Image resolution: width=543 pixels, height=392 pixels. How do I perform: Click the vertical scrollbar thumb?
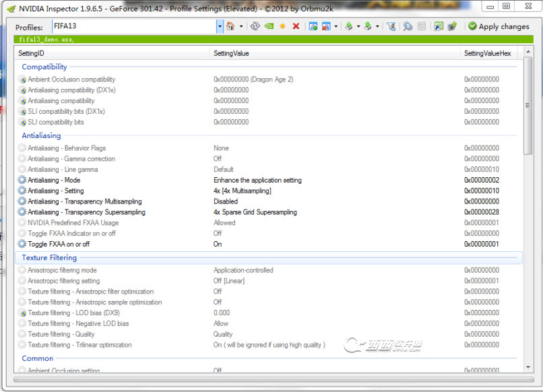coord(528,106)
